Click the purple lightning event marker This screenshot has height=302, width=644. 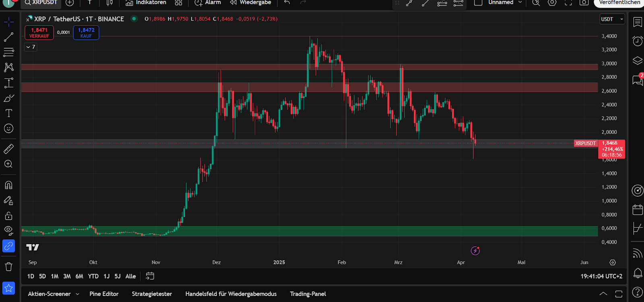475,251
